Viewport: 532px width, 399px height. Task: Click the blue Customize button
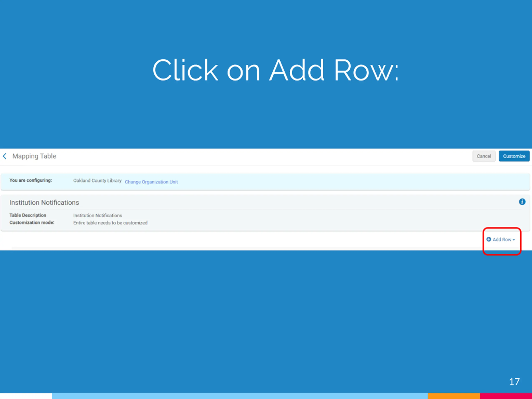pyautogui.click(x=514, y=156)
